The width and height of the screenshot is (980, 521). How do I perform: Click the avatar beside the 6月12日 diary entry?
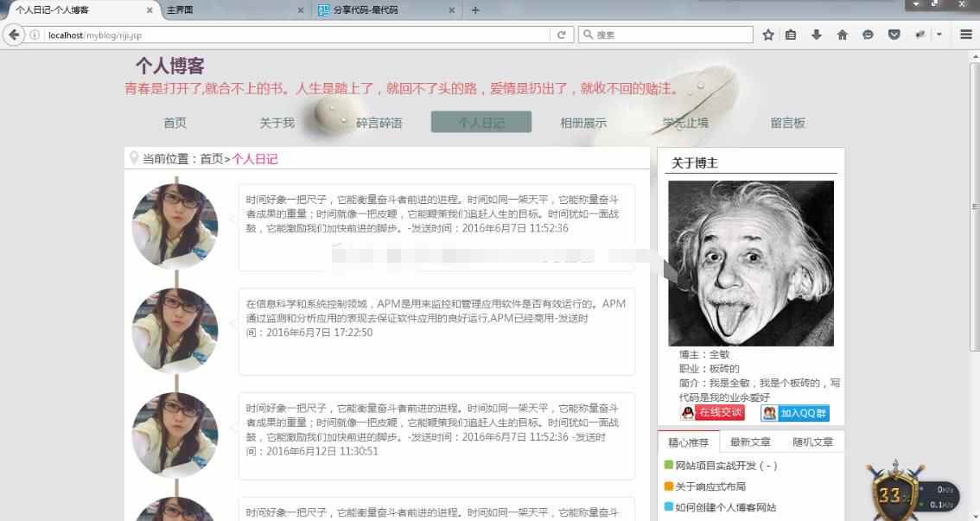pos(175,434)
